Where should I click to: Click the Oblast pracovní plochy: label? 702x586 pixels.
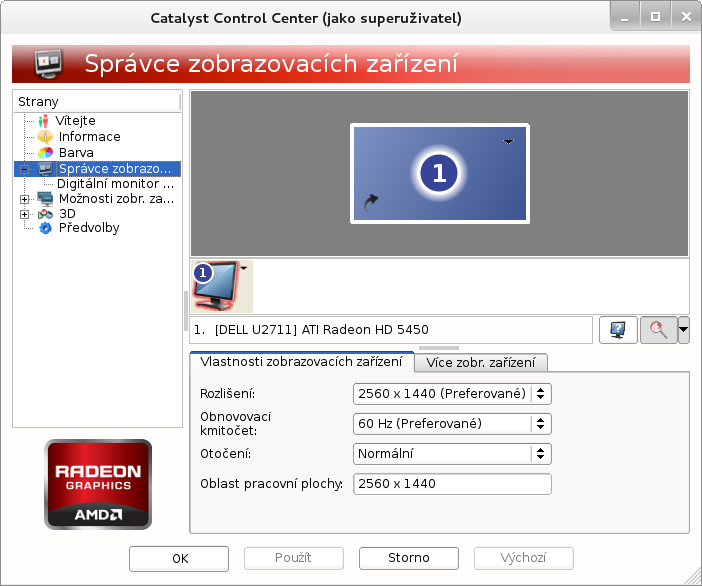click(x=272, y=484)
